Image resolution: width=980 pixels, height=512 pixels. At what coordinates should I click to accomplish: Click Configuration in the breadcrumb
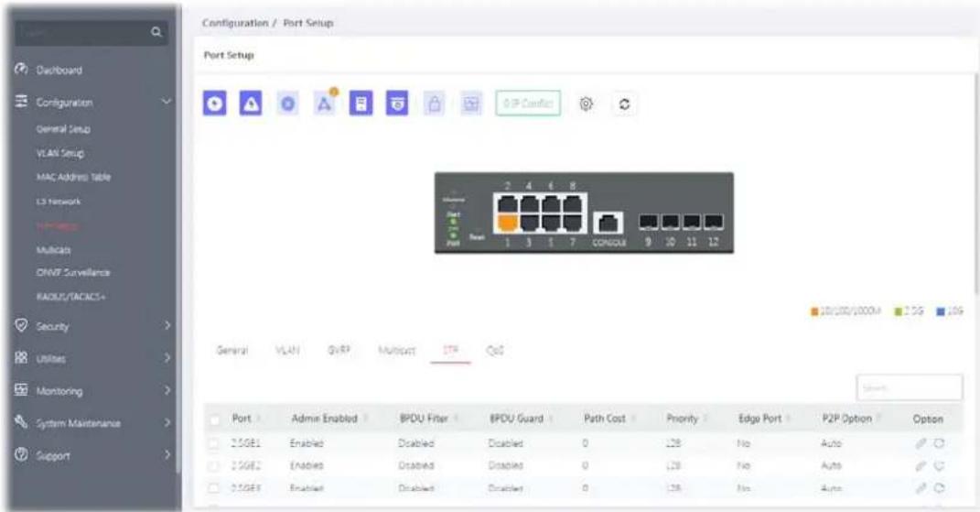pos(235,23)
